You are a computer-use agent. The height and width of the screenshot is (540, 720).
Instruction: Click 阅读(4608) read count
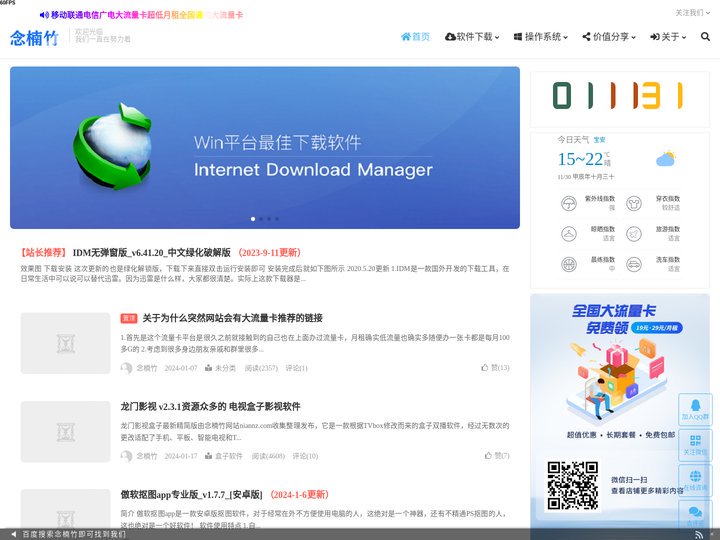point(268,456)
